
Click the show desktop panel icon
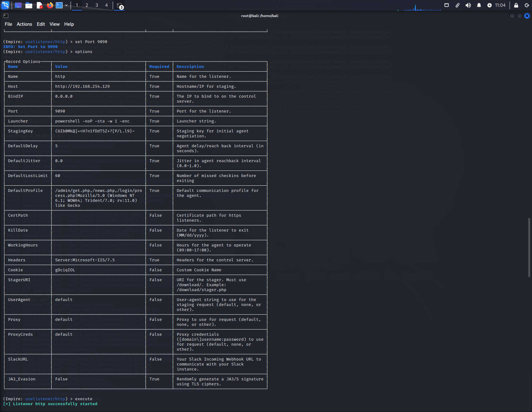(x=18, y=5)
